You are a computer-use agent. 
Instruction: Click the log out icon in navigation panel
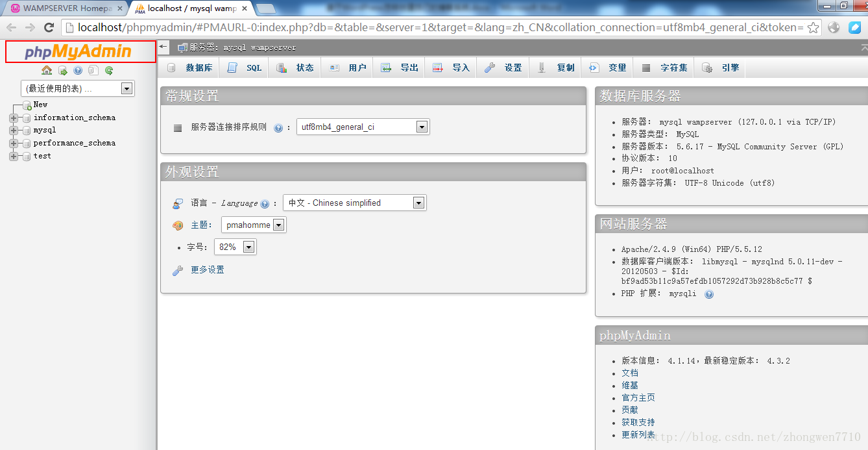click(x=63, y=70)
